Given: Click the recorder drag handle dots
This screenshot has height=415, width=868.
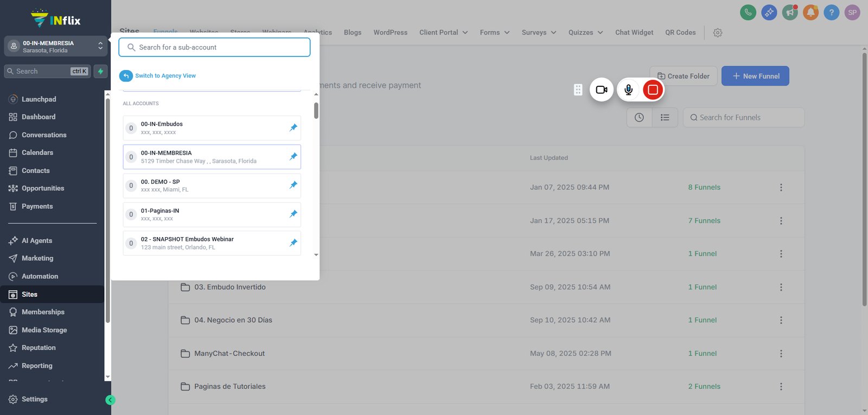Looking at the screenshot, I should pos(578,90).
